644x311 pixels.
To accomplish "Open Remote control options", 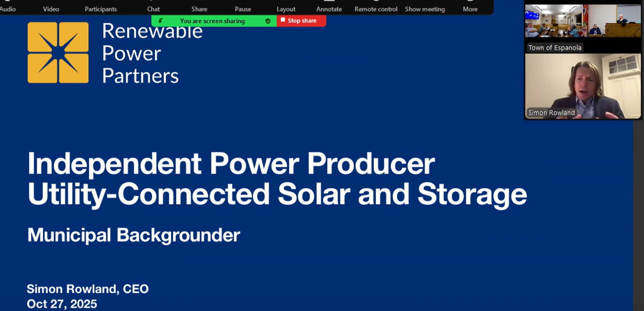I will (376, 9).
